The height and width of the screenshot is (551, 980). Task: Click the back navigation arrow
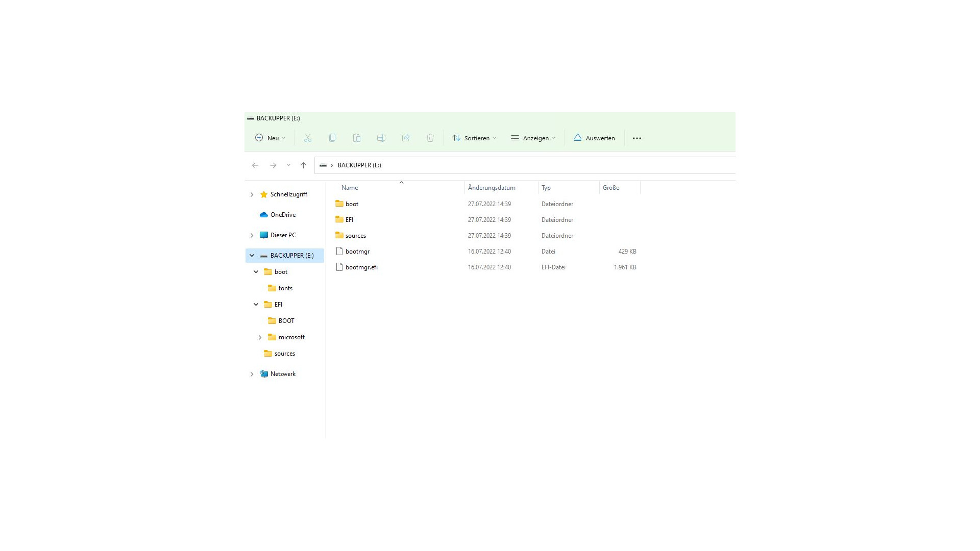(255, 165)
